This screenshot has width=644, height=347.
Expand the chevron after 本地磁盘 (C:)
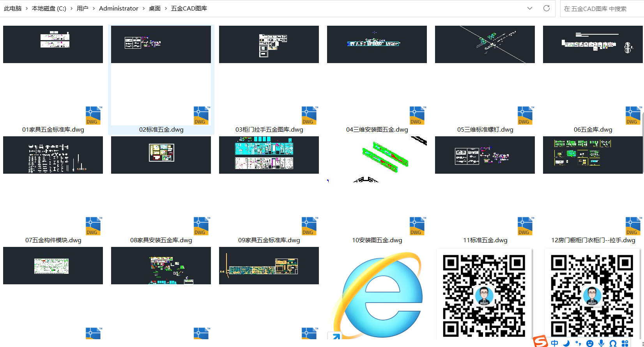(72, 8)
